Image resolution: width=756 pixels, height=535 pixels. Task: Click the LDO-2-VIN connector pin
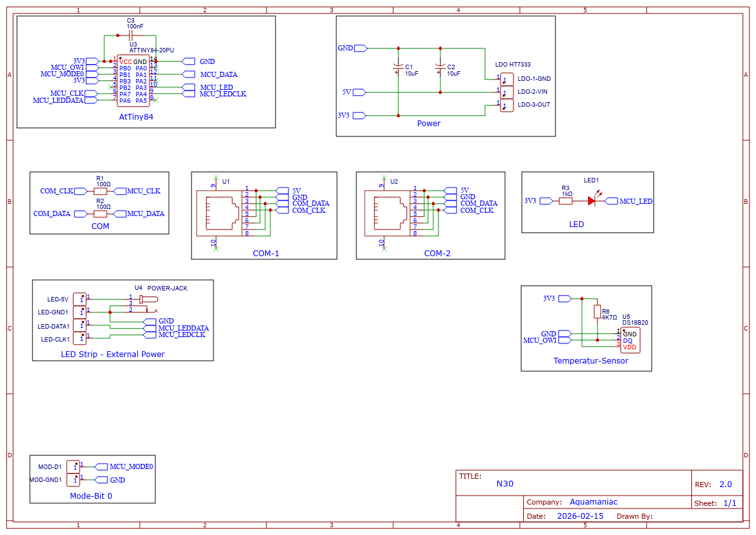pos(506,92)
